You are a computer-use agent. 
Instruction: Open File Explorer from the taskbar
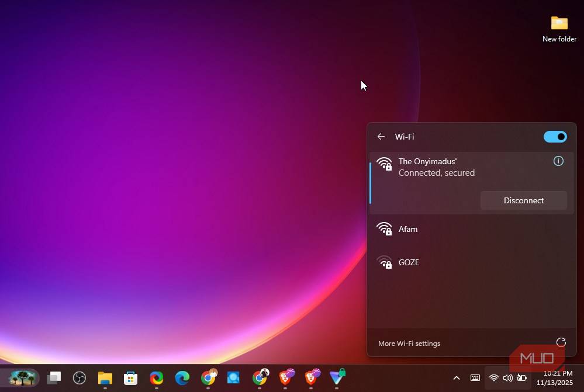click(105, 378)
